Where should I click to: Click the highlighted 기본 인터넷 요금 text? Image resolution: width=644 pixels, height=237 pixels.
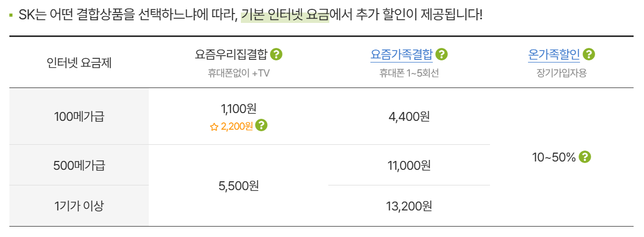(x=285, y=14)
